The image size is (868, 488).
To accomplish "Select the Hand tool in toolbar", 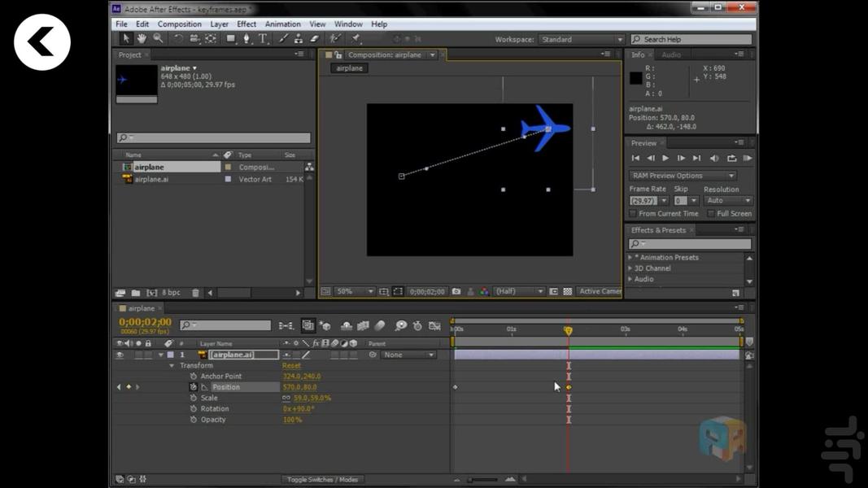I will coord(142,39).
